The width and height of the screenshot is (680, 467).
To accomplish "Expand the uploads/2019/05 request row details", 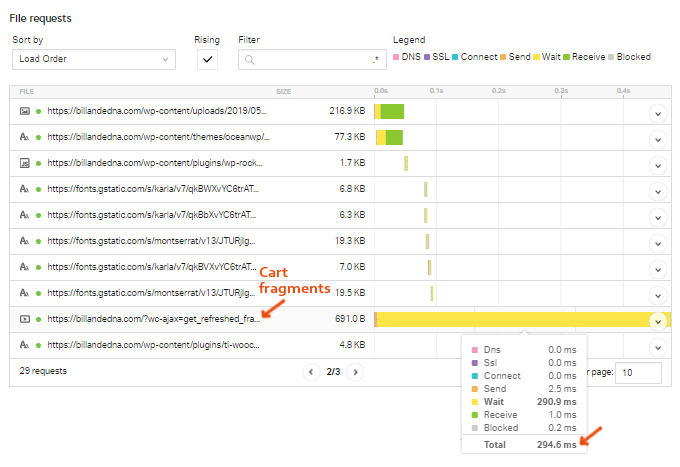I will coord(657,112).
